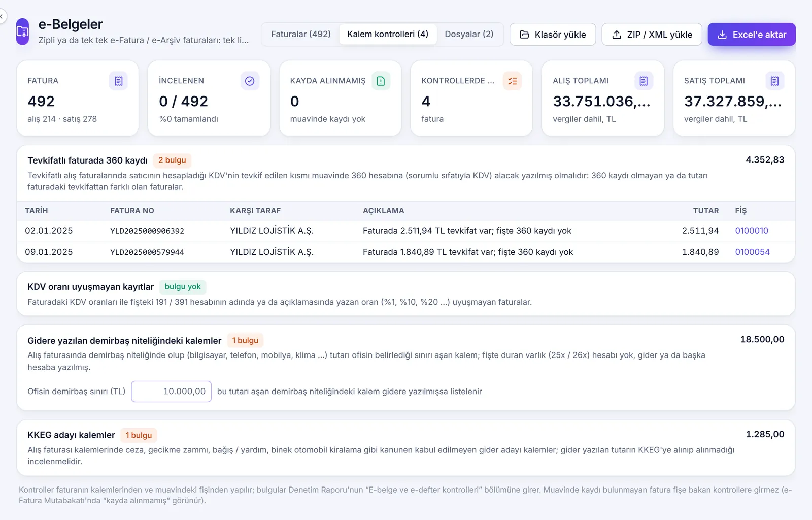This screenshot has height=520, width=812.
Task: Click invoice number YLD2025000906392
Action: [x=147, y=231]
